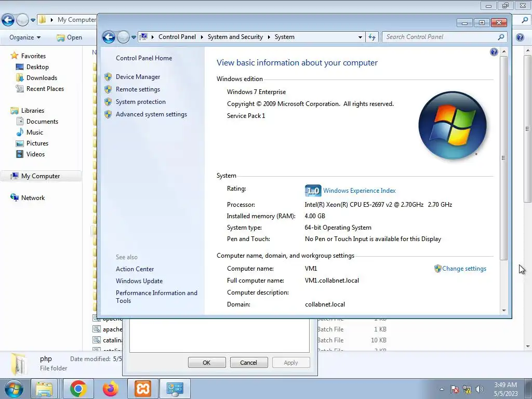
Task: Click the magnifier icon in Search Control Panel
Action: 501,37
